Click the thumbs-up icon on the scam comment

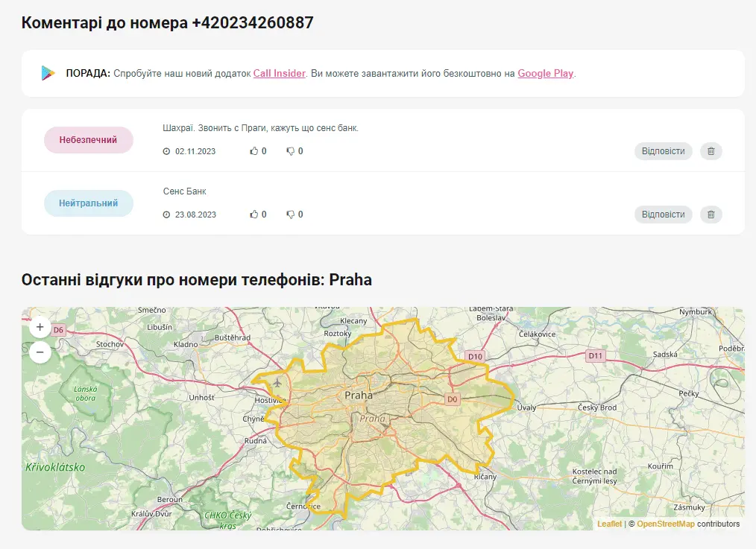255,150
